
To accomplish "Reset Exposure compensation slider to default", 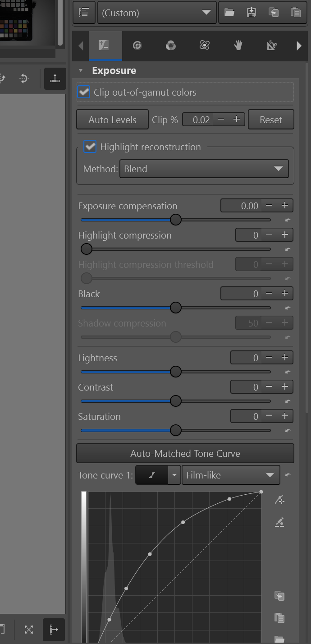I will click(288, 220).
